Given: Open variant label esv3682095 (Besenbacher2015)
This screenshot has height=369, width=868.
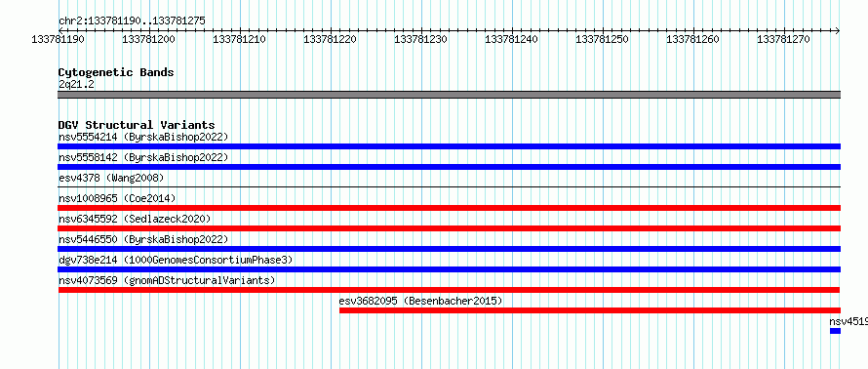Looking at the screenshot, I should 420,301.
